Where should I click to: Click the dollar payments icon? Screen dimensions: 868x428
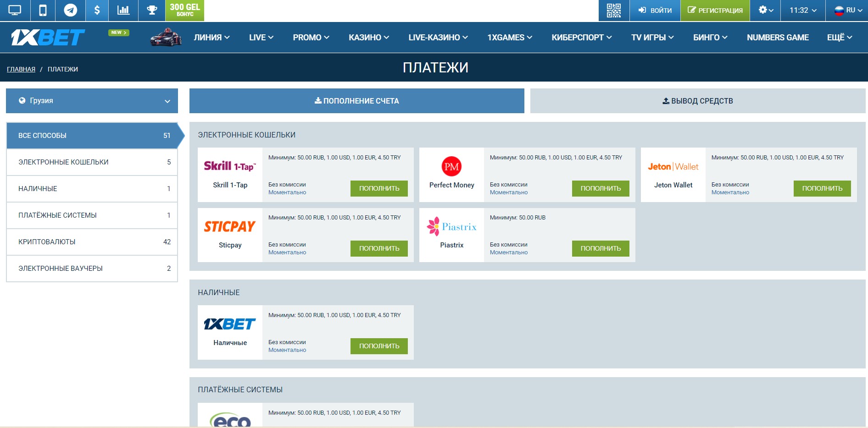click(x=97, y=10)
